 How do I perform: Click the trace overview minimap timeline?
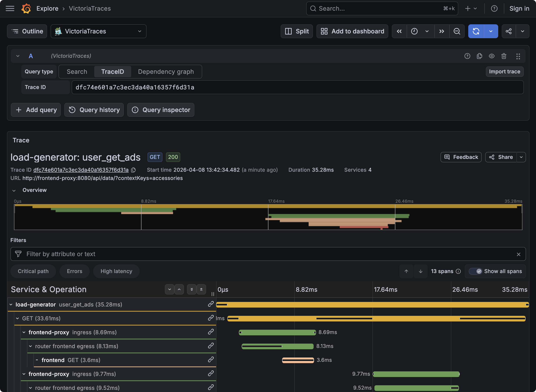268,217
